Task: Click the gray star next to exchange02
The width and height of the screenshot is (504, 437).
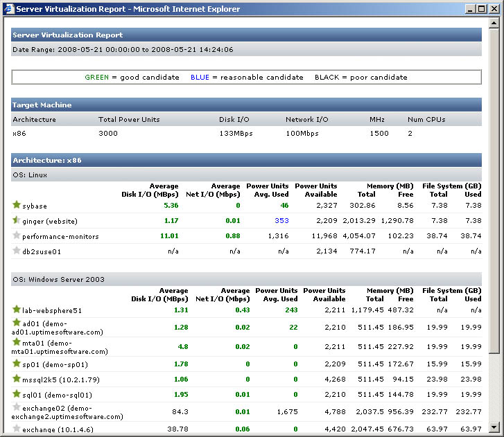Action: click(17, 407)
